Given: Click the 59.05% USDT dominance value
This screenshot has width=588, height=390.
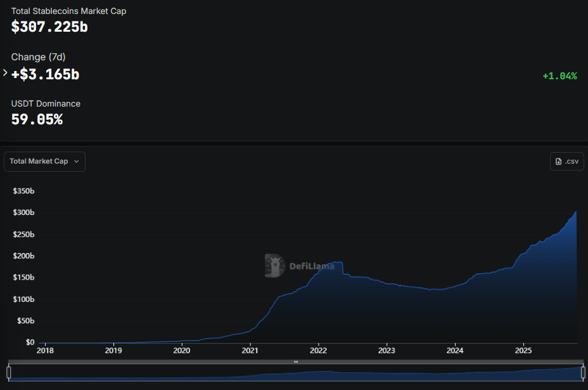Looking at the screenshot, I should (37, 120).
